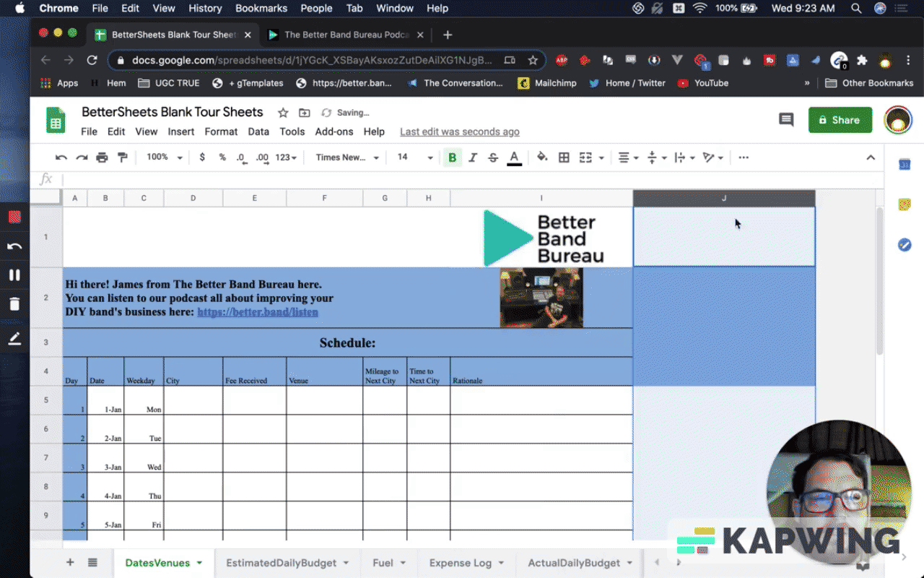The width and height of the screenshot is (924, 578).
Task: Switch to the EstimatedDailyBudget sheet tab
Action: tap(282, 563)
